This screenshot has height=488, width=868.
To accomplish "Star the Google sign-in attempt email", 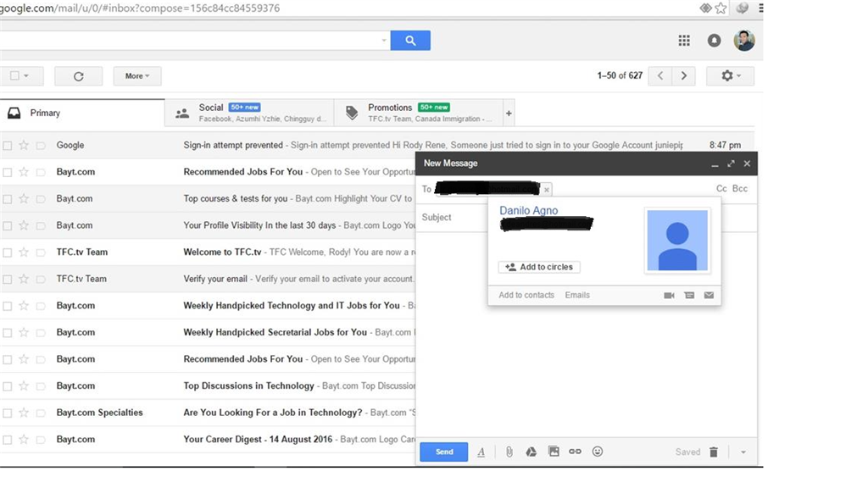I will [x=24, y=145].
